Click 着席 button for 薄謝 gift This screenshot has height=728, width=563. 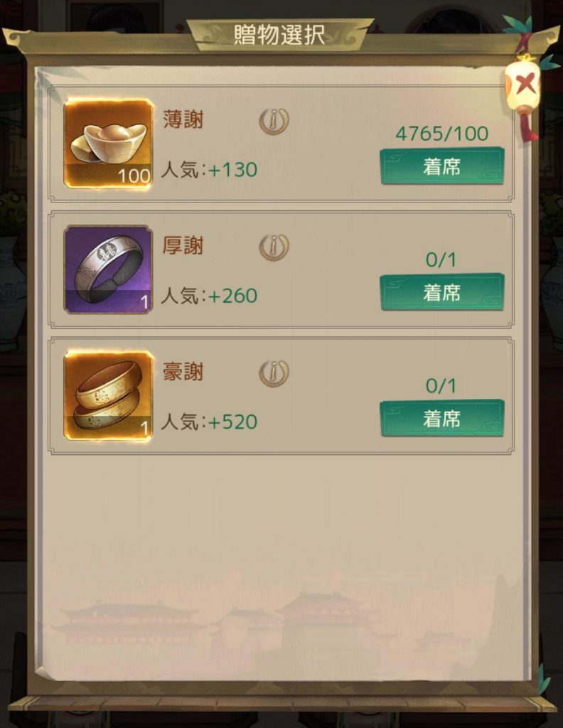pyautogui.click(x=442, y=166)
